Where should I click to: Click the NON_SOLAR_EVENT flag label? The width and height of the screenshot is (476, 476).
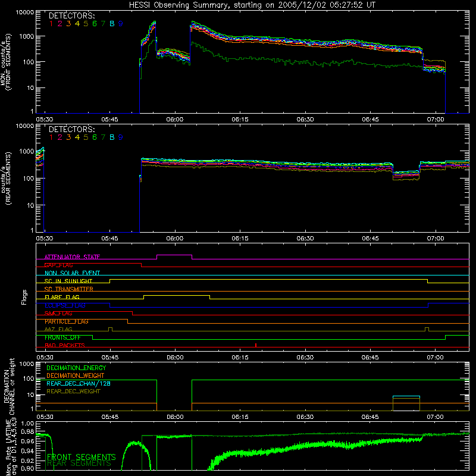(x=72, y=273)
